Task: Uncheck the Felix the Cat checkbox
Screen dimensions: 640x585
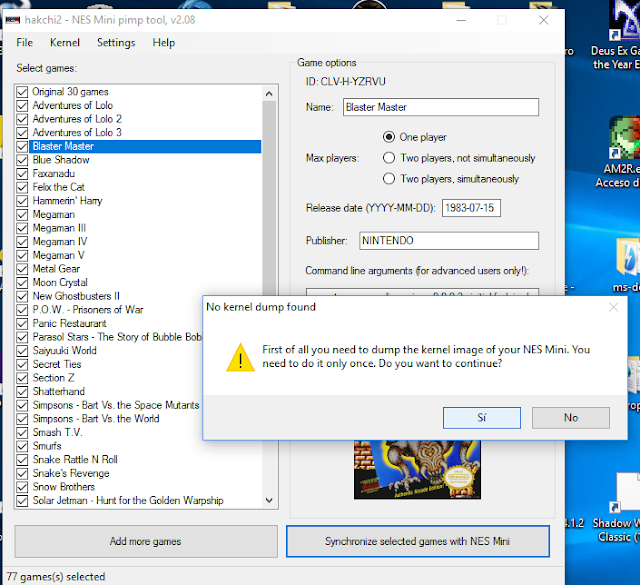Action: pyautogui.click(x=23, y=187)
